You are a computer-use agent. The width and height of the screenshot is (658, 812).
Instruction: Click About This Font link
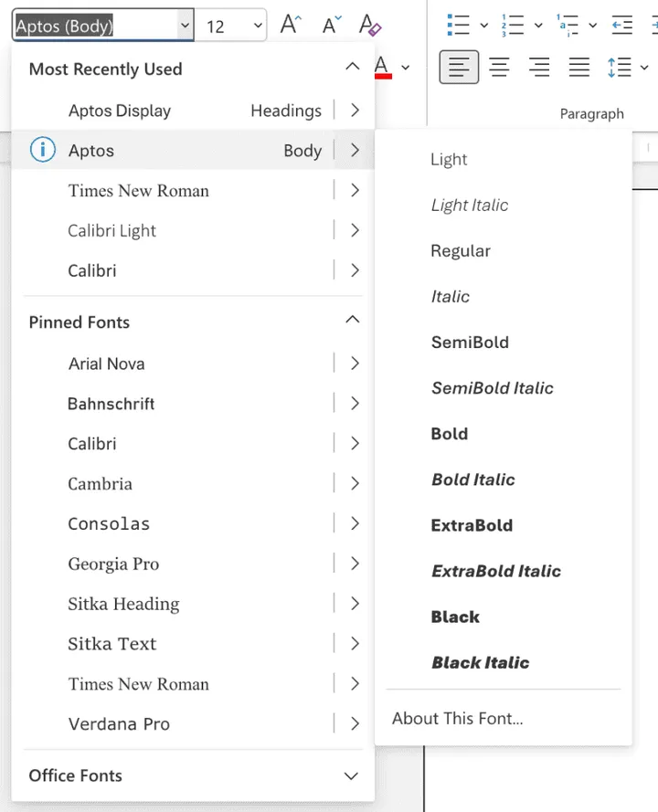point(457,718)
